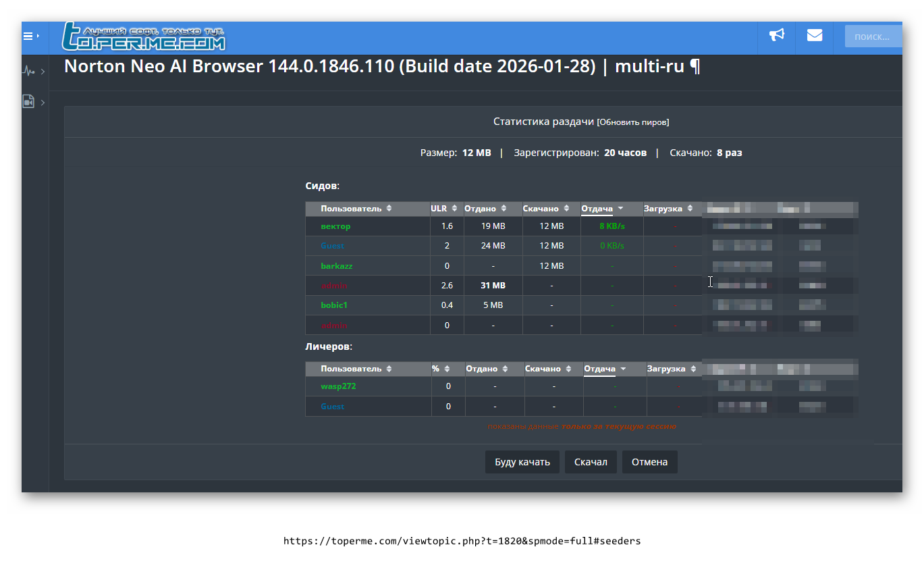Open the megaphone announcements icon
Screen dimensions: 924x568
(777, 36)
